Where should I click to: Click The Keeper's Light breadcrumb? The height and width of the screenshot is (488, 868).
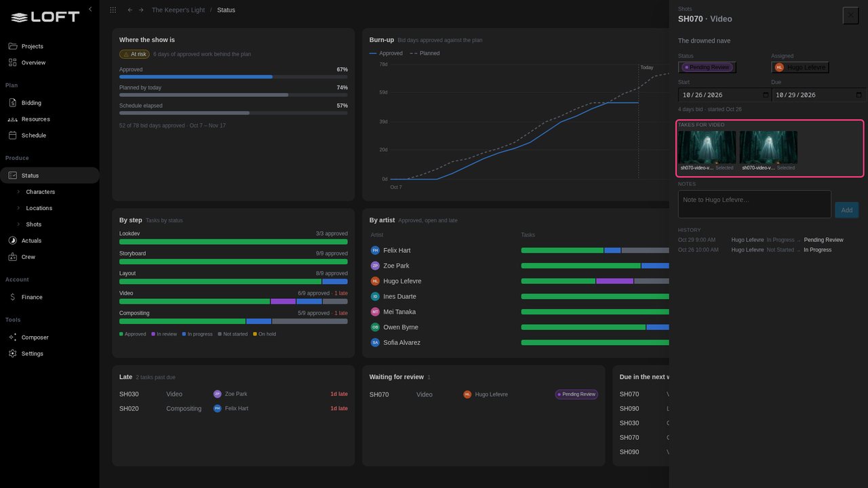[177, 10]
